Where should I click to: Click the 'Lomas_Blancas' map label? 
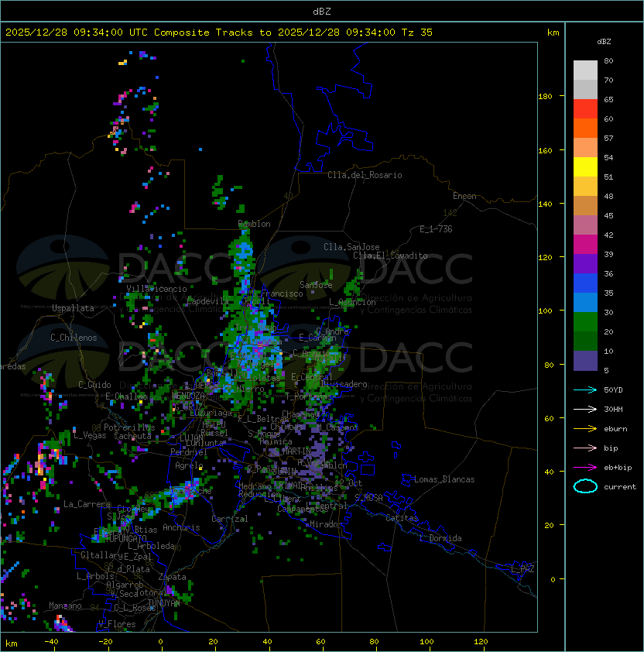pos(444,479)
